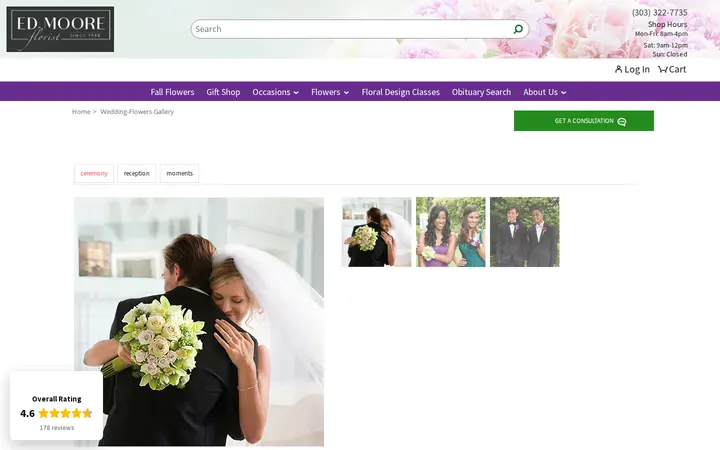Click the Overall Rating heading
Viewport: 720px width, 450px height.
pos(56,399)
